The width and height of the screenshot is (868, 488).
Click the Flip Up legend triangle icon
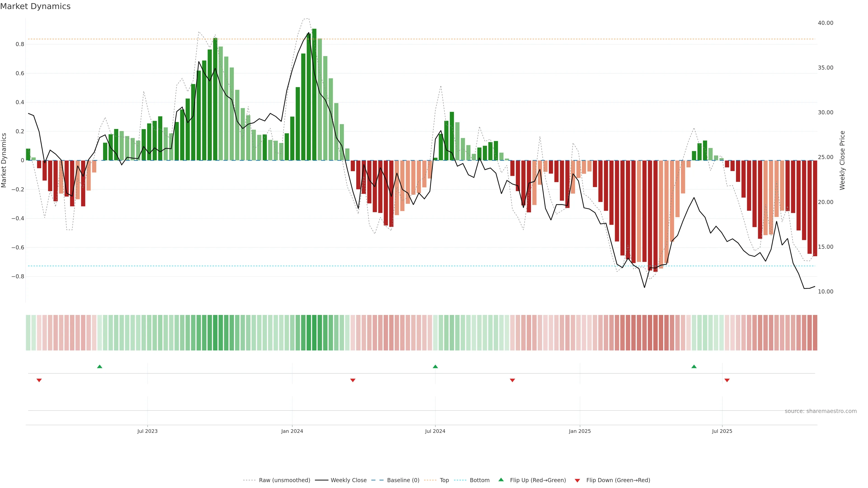pyautogui.click(x=501, y=480)
